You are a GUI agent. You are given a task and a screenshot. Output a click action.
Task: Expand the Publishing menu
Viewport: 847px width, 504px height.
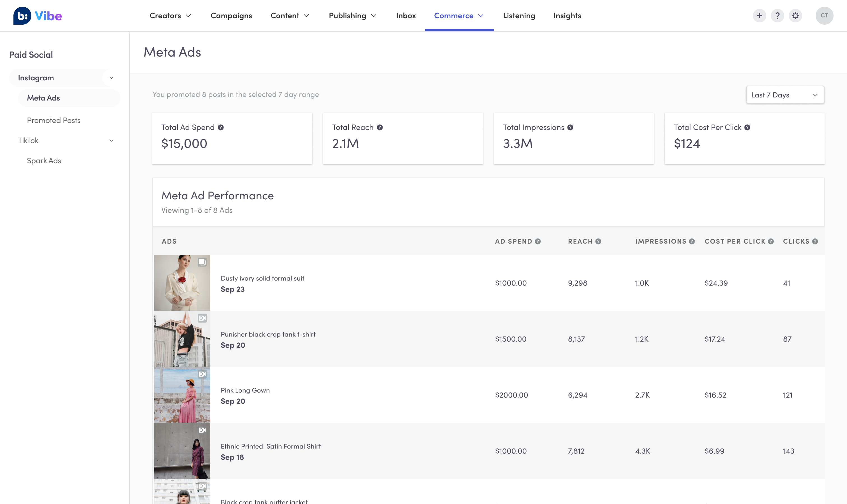pyautogui.click(x=353, y=16)
